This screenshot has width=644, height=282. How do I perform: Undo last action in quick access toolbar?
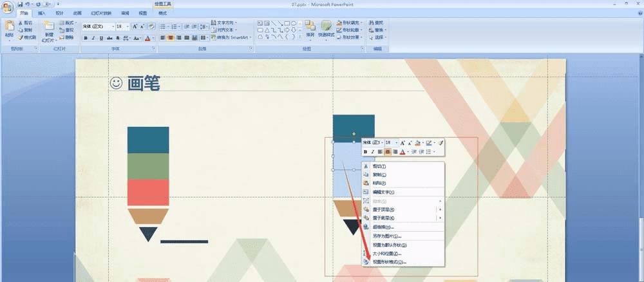(x=27, y=4)
